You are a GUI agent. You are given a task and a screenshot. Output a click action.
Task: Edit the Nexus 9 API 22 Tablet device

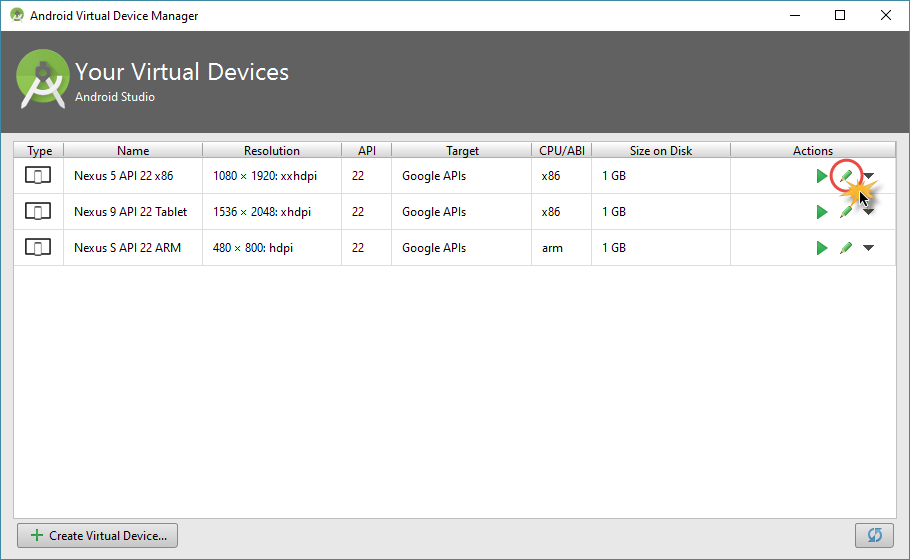[x=846, y=212]
